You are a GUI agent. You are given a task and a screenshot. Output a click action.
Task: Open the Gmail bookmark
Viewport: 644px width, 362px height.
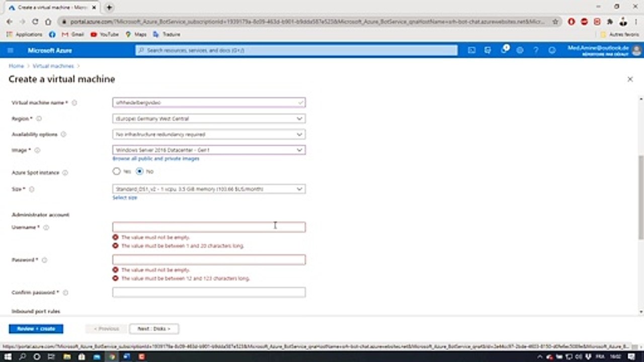click(73, 35)
